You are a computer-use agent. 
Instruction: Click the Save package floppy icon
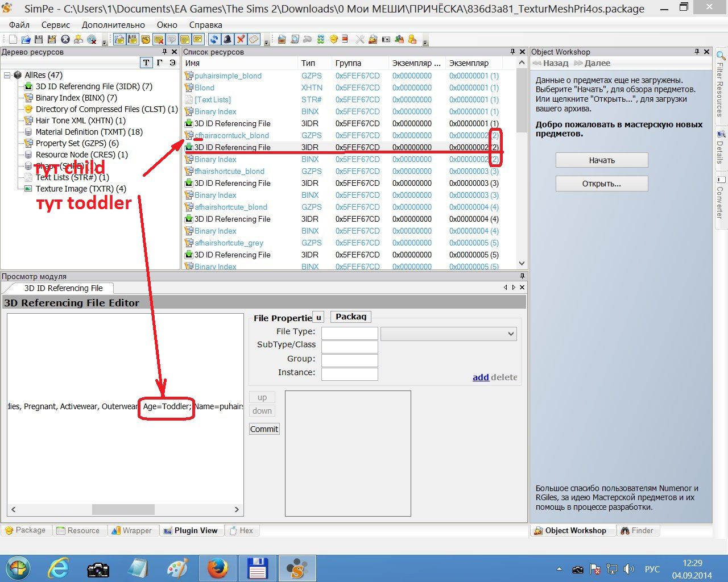(x=39, y=39)
